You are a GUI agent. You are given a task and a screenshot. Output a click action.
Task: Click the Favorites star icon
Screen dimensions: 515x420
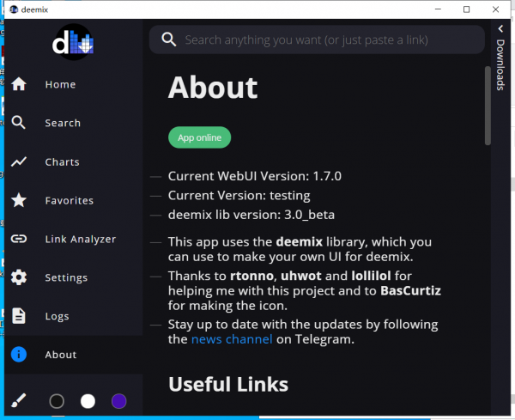(x=19, y=200)
